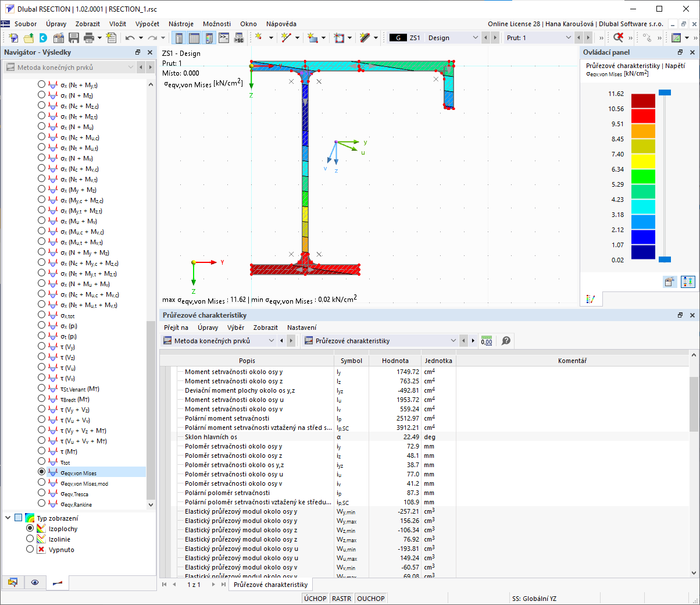Click the Print icon in toolbar
The height and width of the screenshot is (605, 700).
click(x=89, y=38)
